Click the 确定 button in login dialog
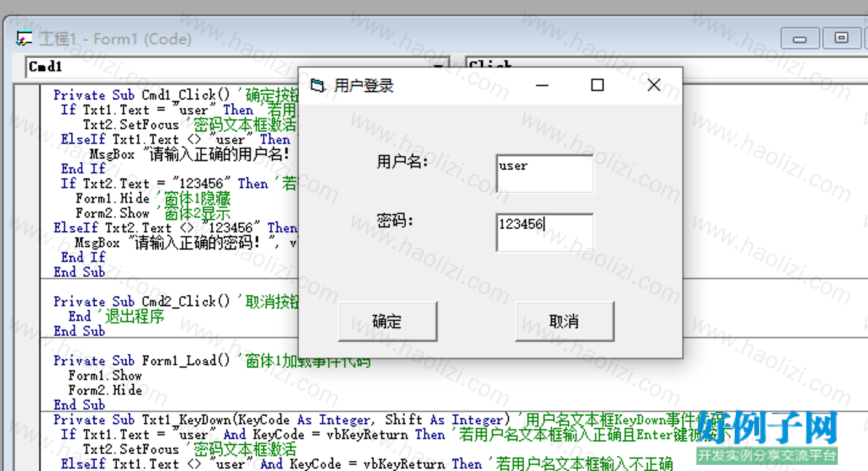The image size is (868, 471). pyautogui.click(x=388, y=321)
